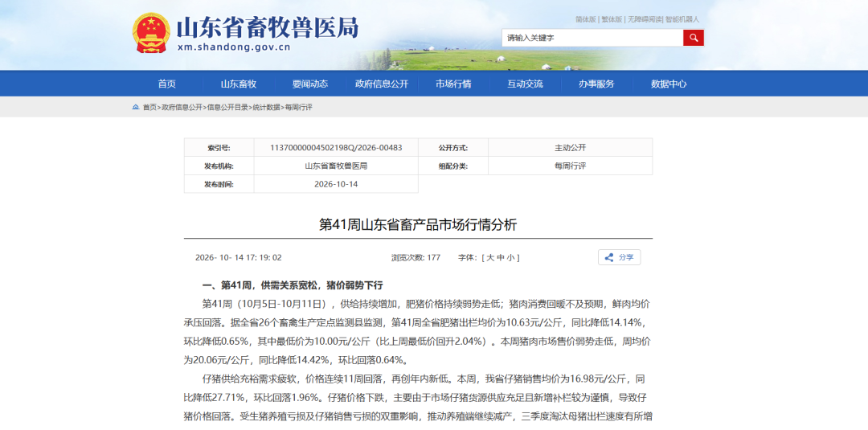Open the 市场行情 navigation menu
Image resolution: width=868 pixels, height=430 pixels.
[453, 84]
